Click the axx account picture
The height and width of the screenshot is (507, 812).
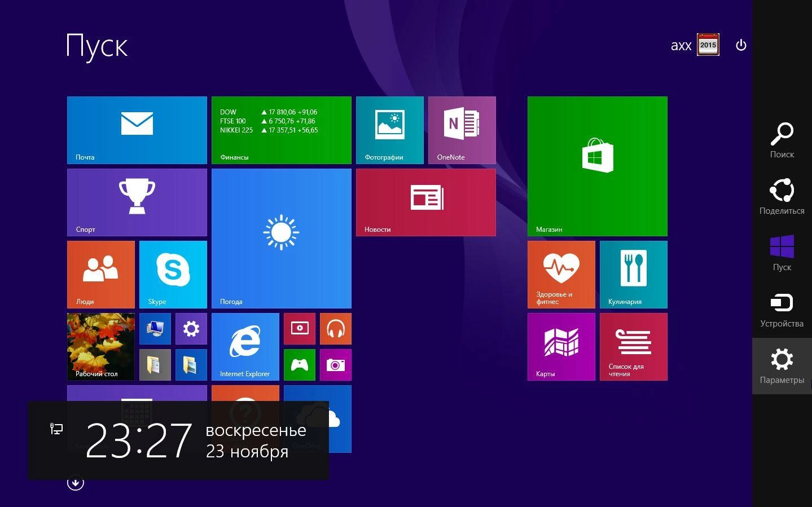[708, 45]
